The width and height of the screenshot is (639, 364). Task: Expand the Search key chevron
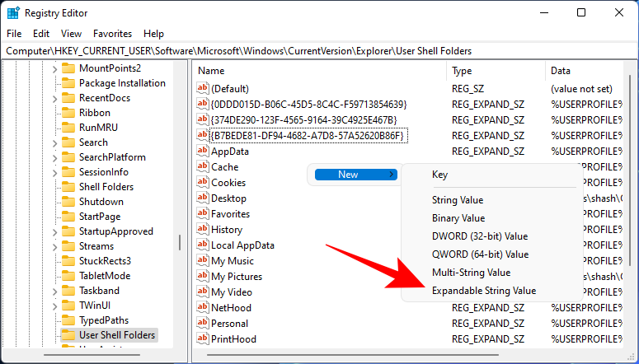(x=55, y=142)
